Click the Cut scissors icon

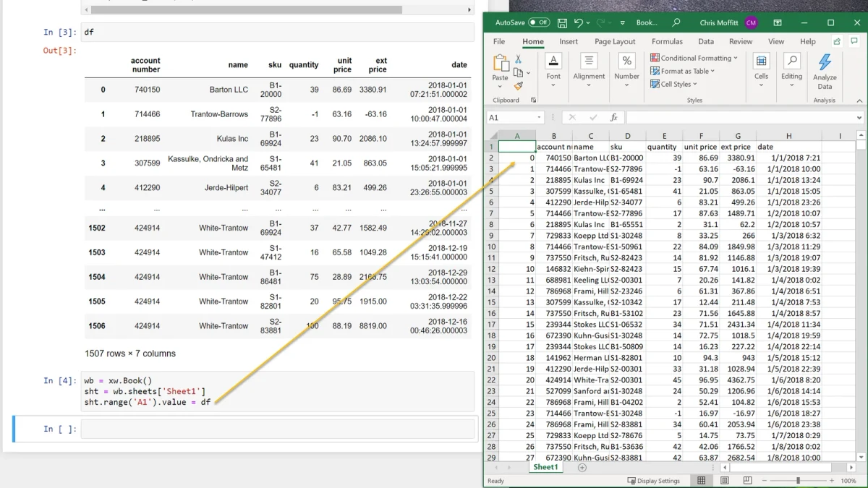(x=518, y=59)
